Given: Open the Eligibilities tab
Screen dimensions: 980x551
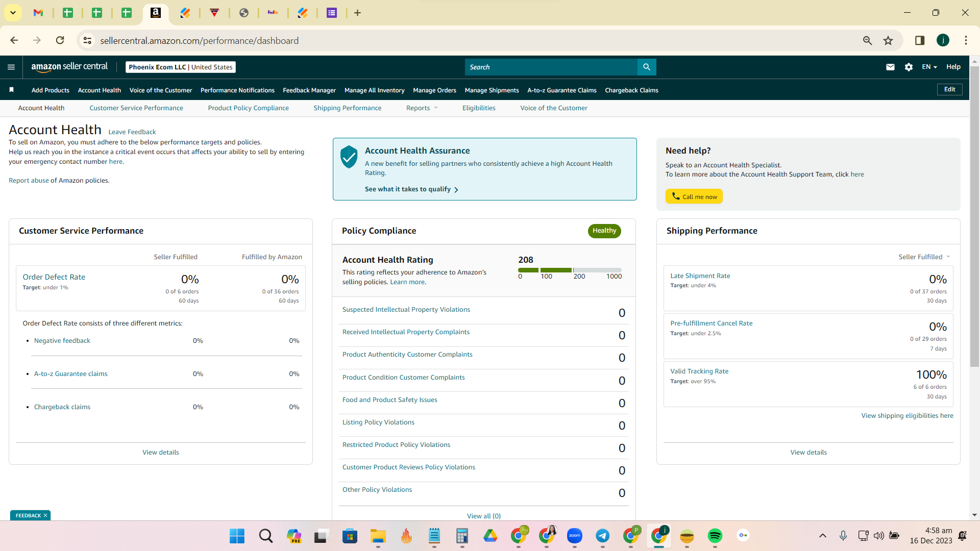Looking at the screenshot, I should [479, 108].
